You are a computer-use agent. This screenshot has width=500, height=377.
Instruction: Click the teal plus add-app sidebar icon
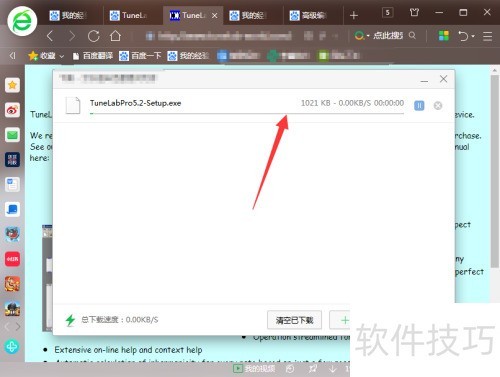point(12,347)
